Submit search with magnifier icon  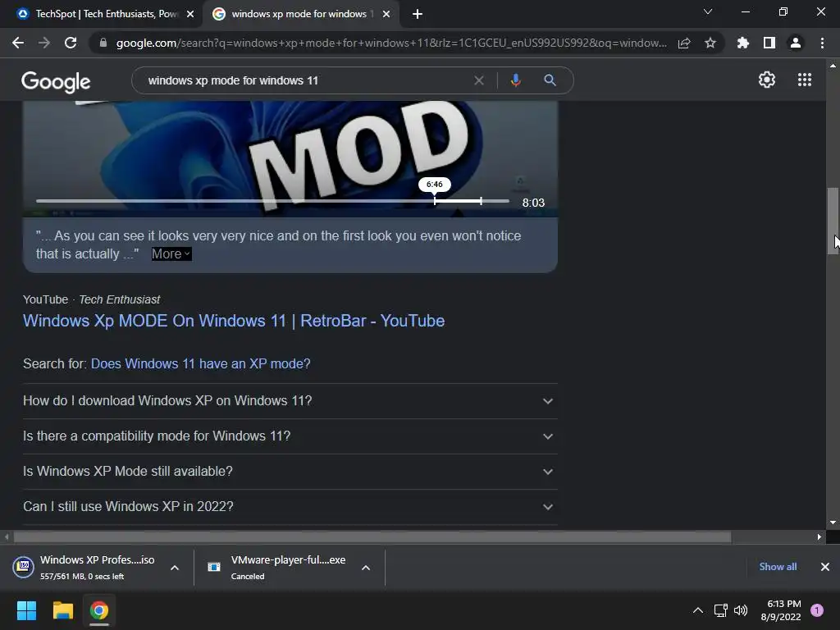[x=550, y=80]
